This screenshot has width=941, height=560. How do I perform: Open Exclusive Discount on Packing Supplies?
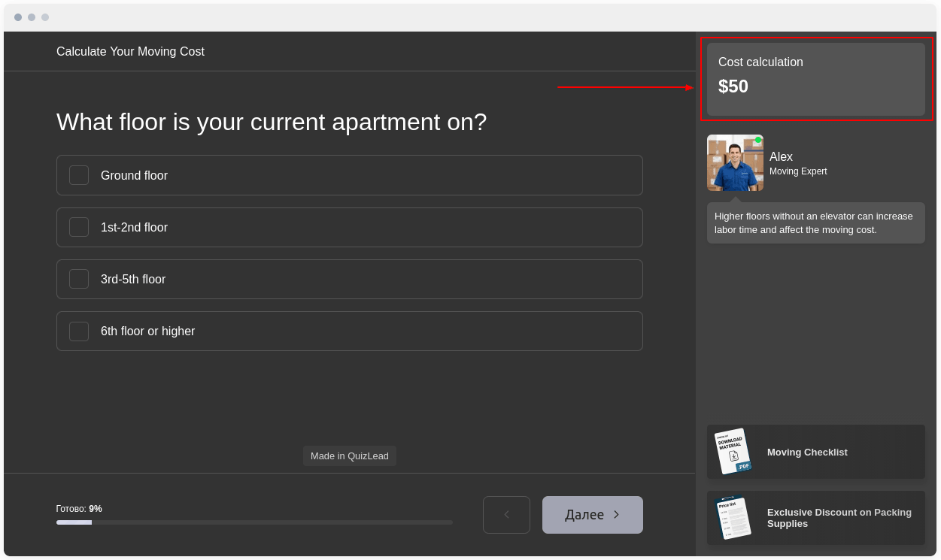(x=839, y=518)
